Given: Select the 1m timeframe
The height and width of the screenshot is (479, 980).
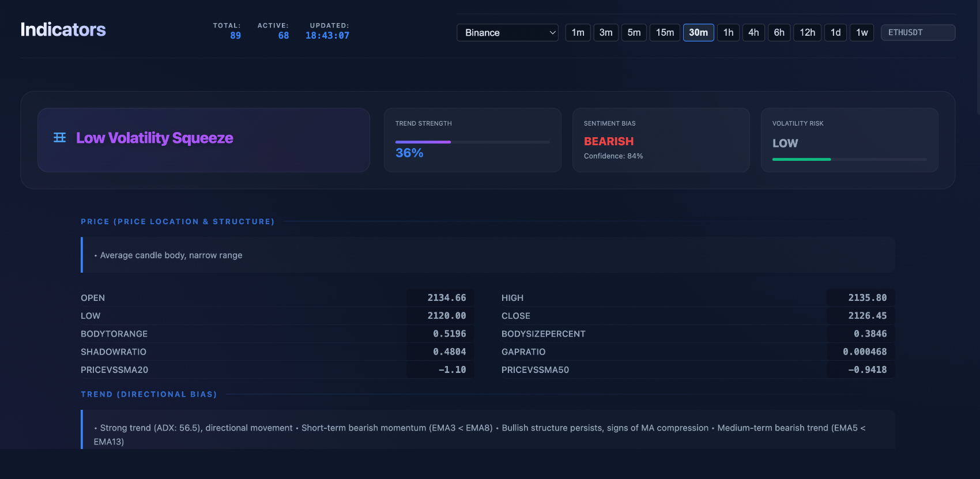Looking at the screenshot, I should coord(578,33).
